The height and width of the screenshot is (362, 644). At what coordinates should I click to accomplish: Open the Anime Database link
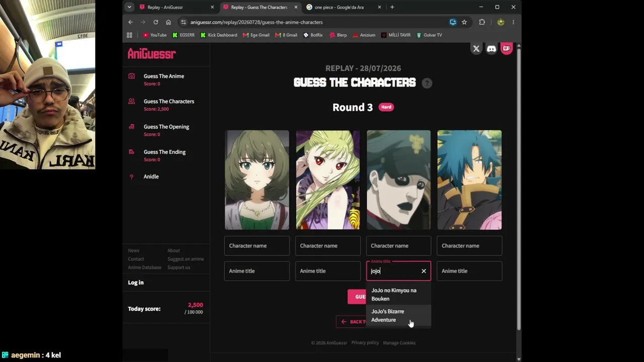point(144,267)
